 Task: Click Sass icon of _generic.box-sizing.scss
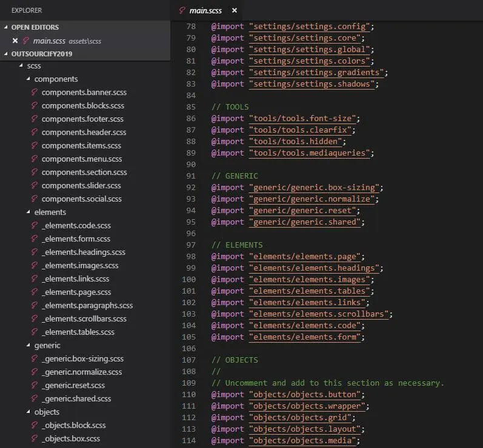(35, 358)
